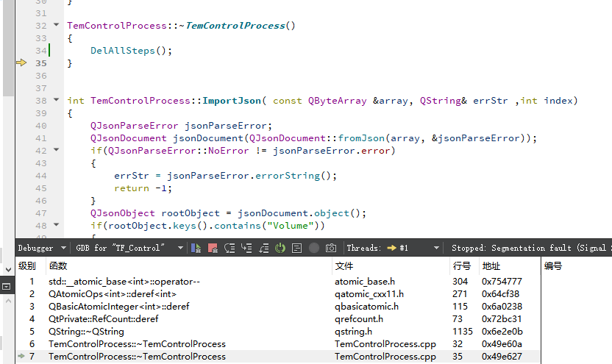Click file cell qatomic_cxx11.h
The width and height of the screenshot is (612, 364).
[369, 294]
